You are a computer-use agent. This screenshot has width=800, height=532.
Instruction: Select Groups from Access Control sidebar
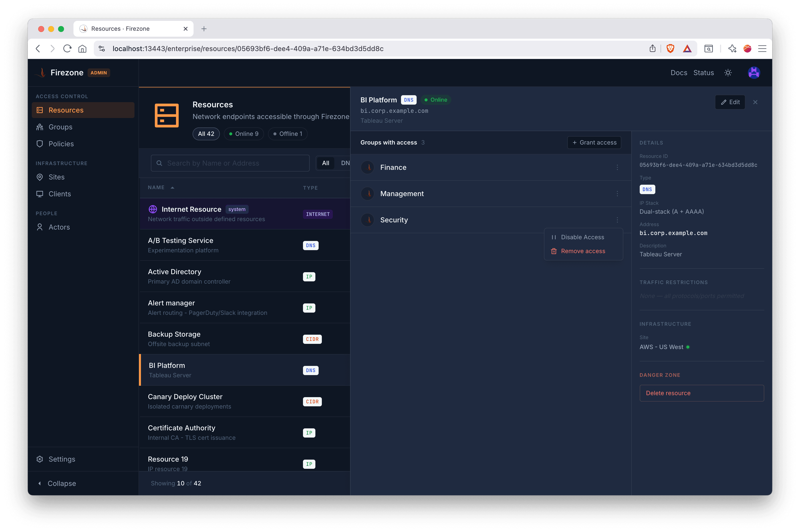pyautogui.click(x=62, y=127)
